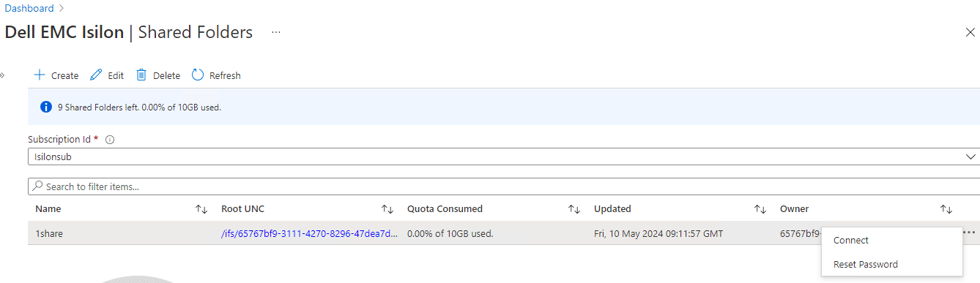Click the Delete trash button

click(x=158, y=75)
